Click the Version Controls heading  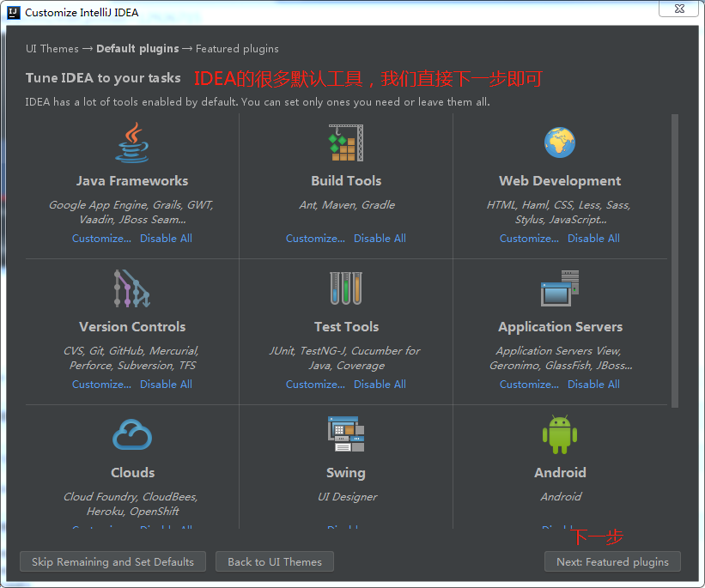coord(132,327)
